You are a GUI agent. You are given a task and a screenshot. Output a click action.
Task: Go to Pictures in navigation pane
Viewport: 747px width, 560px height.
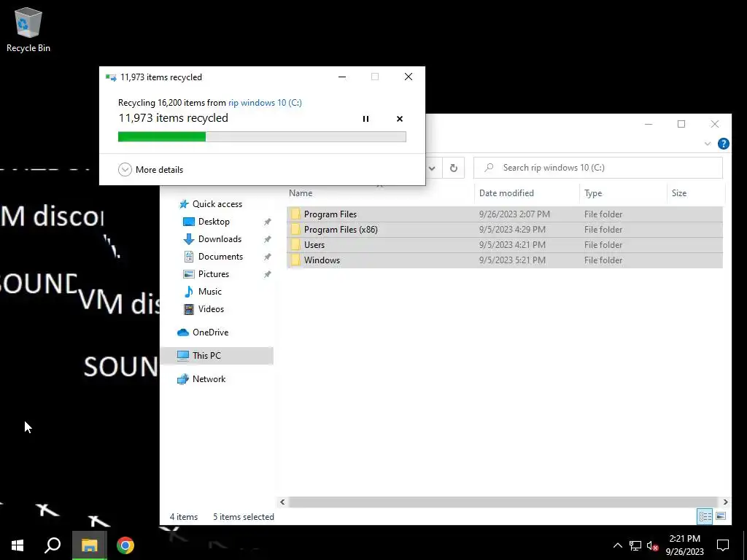[x=206, y=274]
